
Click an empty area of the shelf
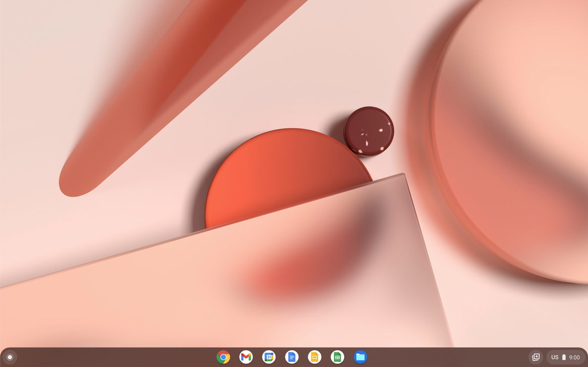pos(444,357)
